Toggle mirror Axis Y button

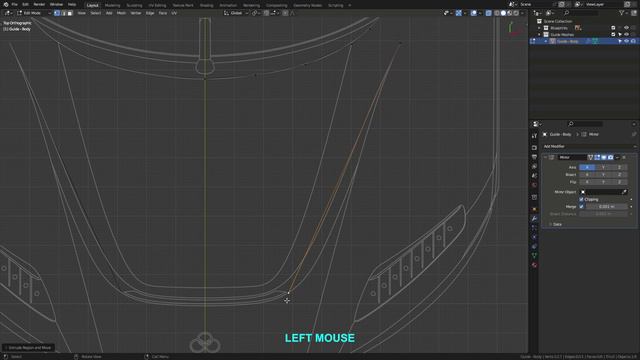pyautogui.click(x=603, y=167)
